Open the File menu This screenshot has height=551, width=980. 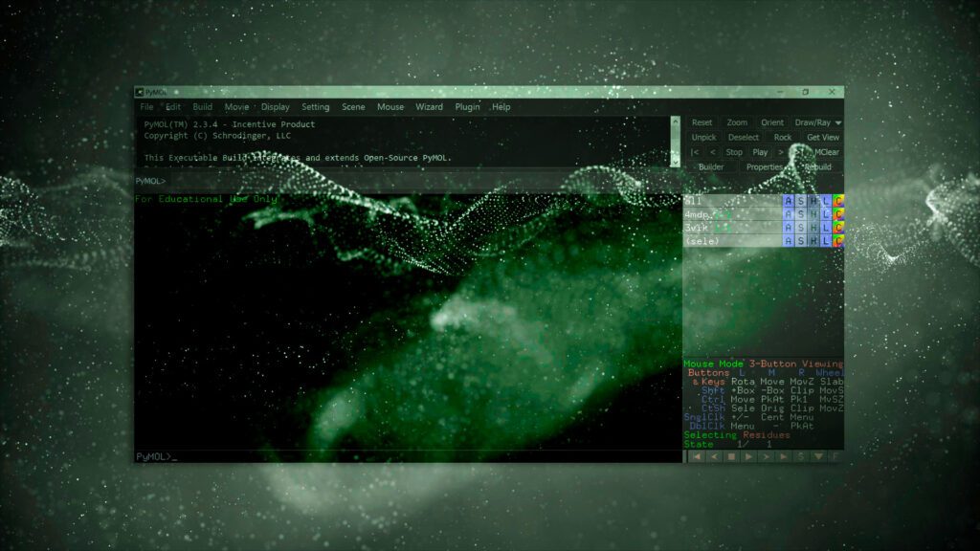tap(146, 107)
